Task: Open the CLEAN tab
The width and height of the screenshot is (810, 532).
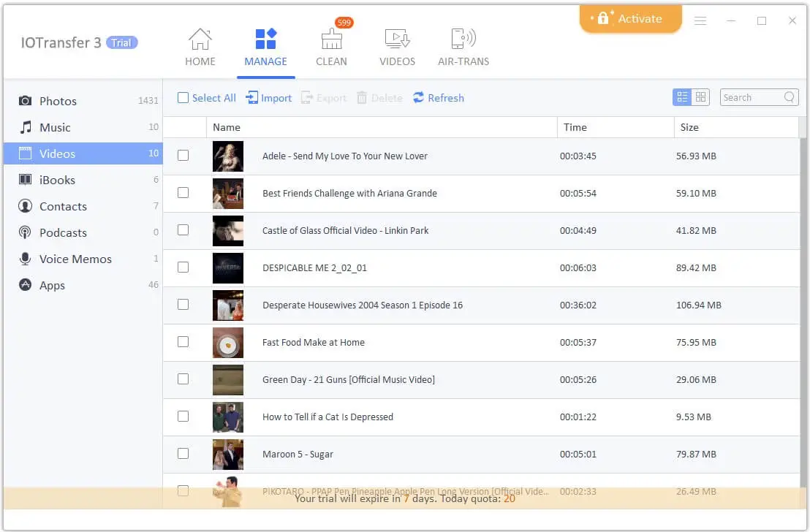Action: [332, 47]
